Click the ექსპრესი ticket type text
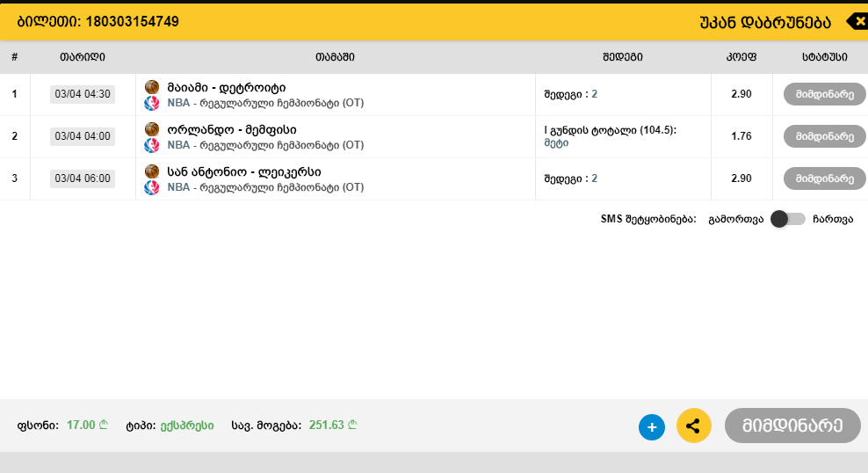 pos(185,426)
